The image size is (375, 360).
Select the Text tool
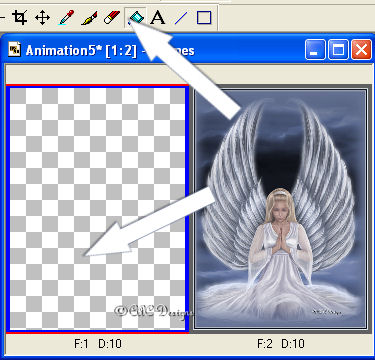tap(157, 17)
